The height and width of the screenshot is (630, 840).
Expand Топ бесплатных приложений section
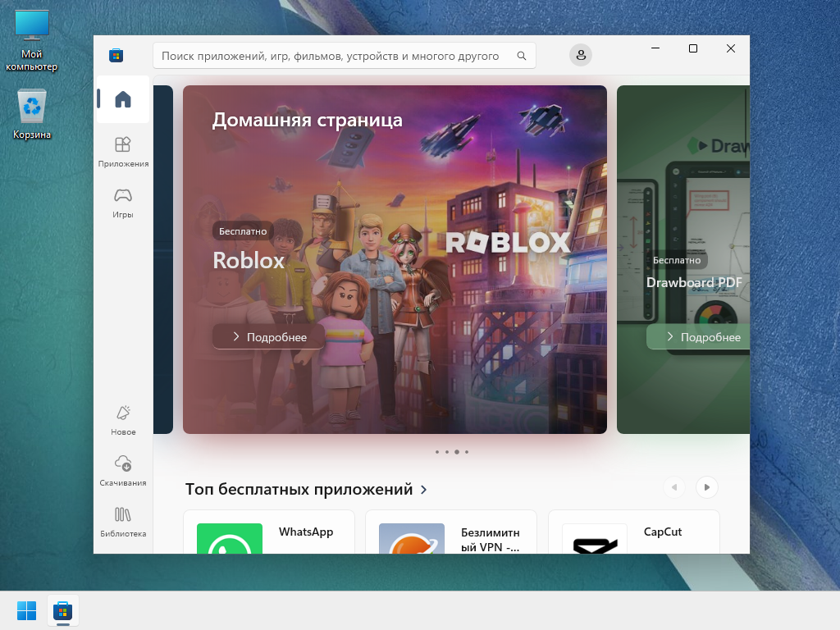(307, 490)
